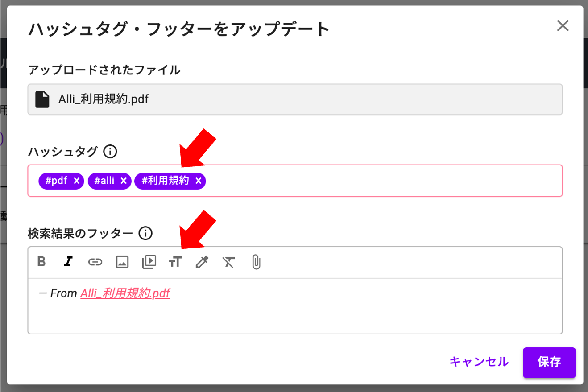588x392 pixels.
Task: Open the text color picker
Action: point(202,262)
